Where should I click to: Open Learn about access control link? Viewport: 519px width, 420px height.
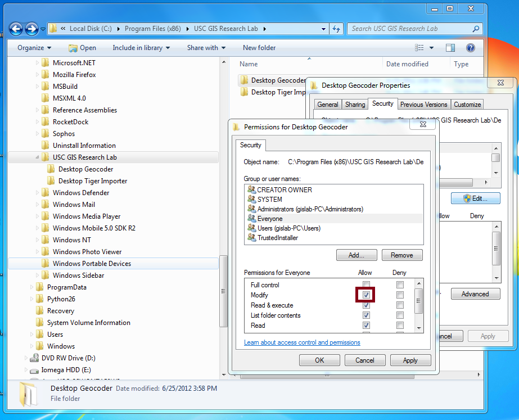(302, 342)
